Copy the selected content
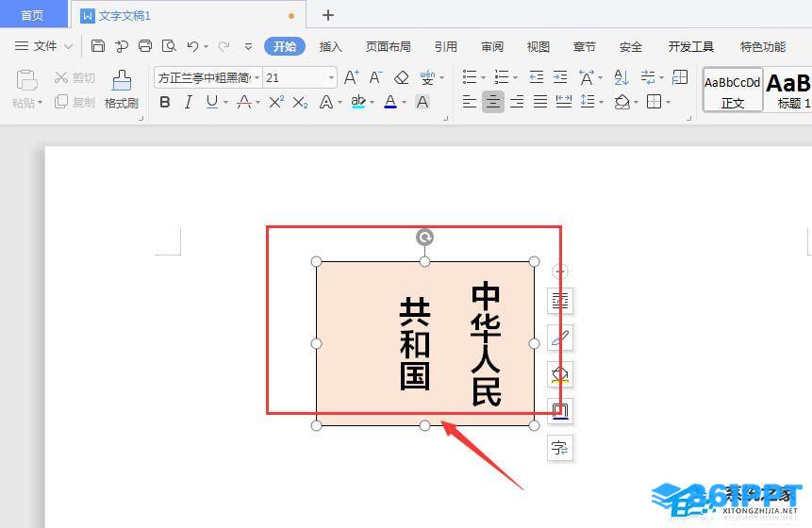The width and height of the screenshot is (812, 528). [x=75, y=102]
